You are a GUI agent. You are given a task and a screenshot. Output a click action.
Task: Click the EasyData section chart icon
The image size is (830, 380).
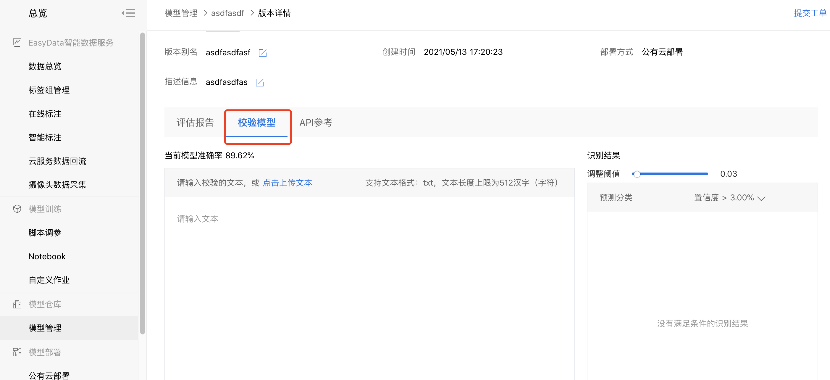(17, 42)
